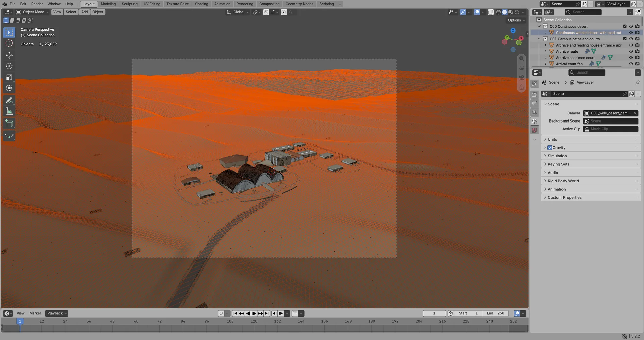Toggle the Gravity checkbox
This screenshot has height=340, width=644.
pyautogui.click(x=550, y=148)
